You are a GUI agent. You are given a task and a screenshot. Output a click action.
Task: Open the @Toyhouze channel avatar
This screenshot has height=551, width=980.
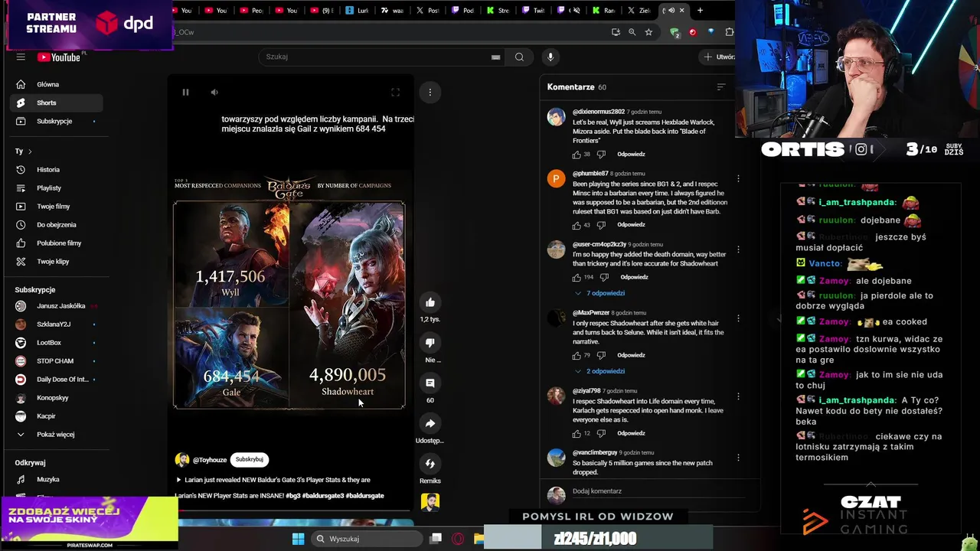(x=182, y=460)
